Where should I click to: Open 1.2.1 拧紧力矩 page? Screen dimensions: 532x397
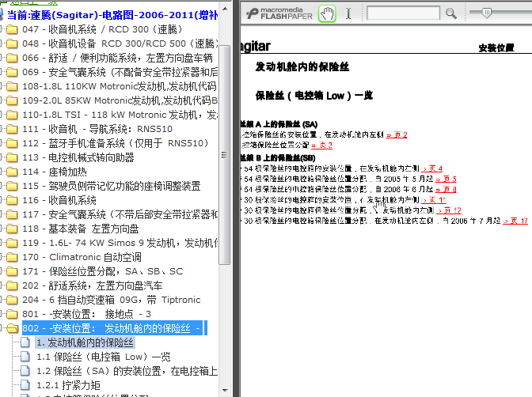tap(68, 385)
